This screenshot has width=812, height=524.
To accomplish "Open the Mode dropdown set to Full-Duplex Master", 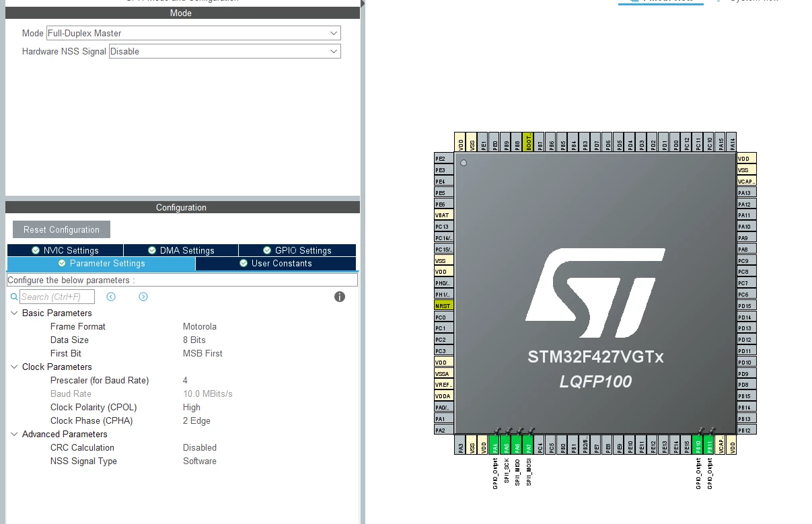I will [193, 33].
